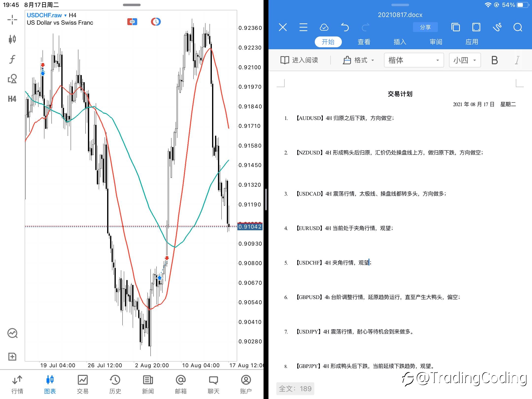
Task: Open drawing objects shapes tool
Action: pyautogui.click(x=12, y=79)
